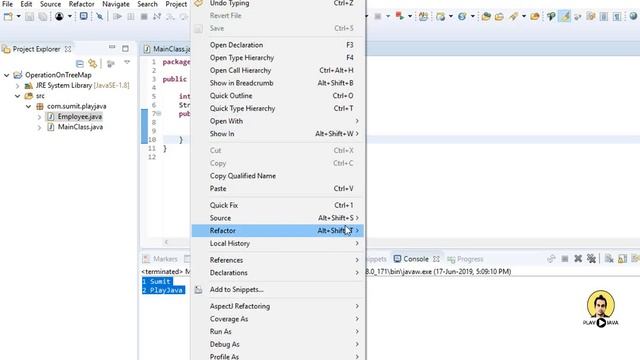Collapse the src folder node
Screen dimensions: 640x360
coord(18,96)
